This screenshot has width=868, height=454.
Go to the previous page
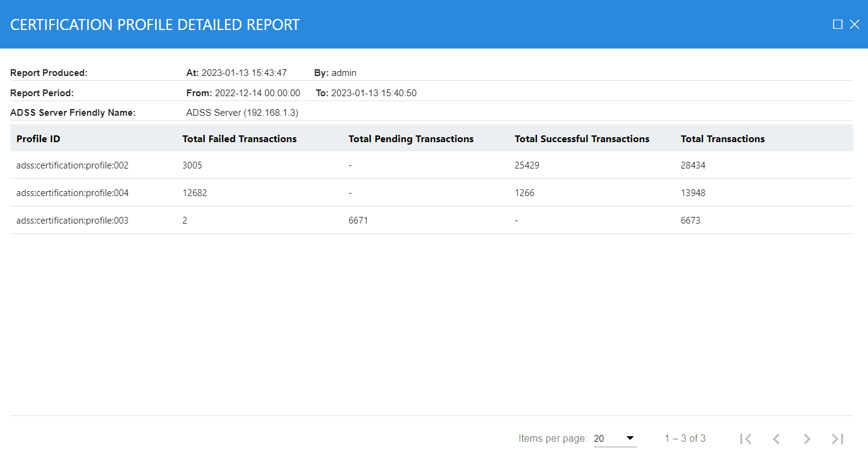(x=776, y=439)
